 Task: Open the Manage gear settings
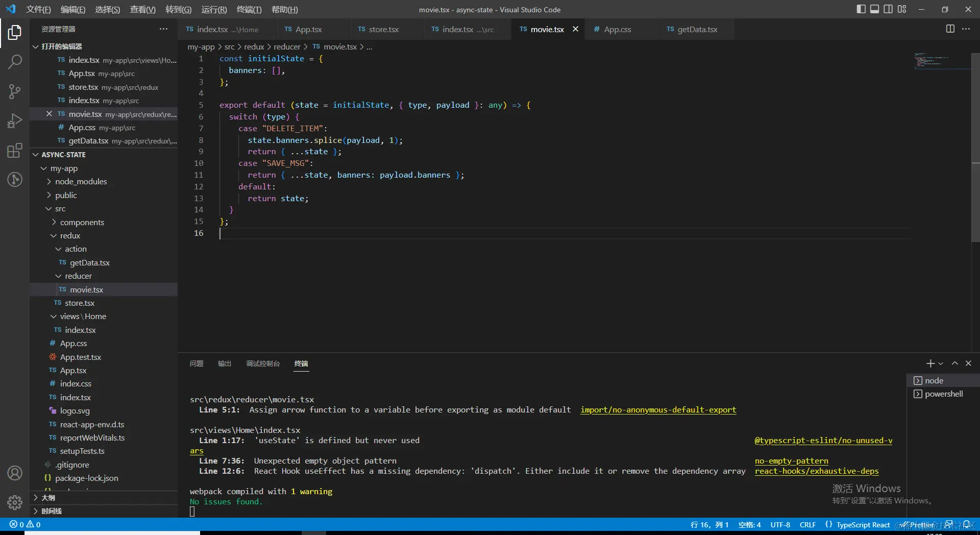coord(15,503)
